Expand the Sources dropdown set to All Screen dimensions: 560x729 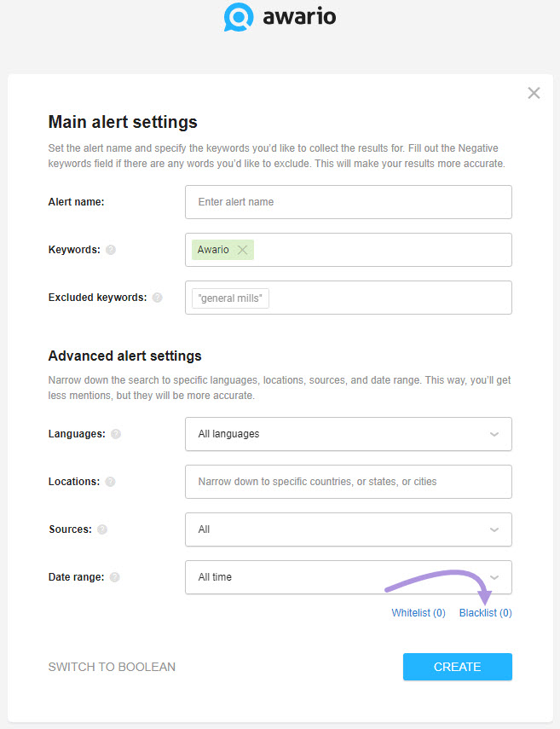(x=349, y=529)
